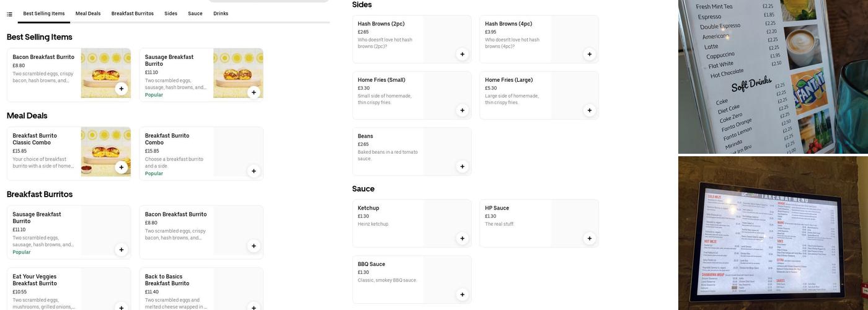The image size is (868, 310).
Task: Open the takeaway menu board photo
Action: coord(773,233)
